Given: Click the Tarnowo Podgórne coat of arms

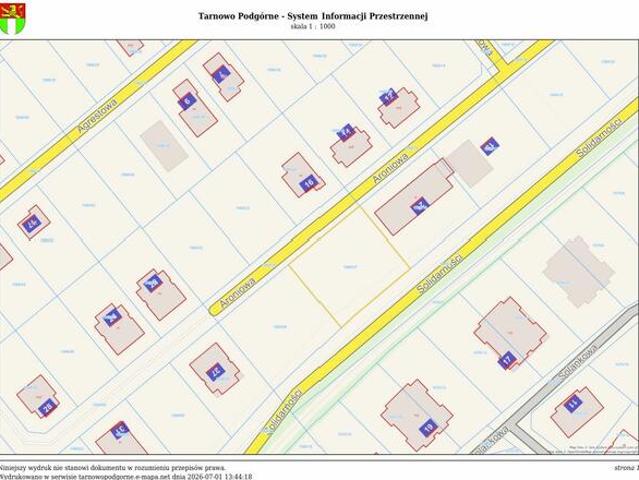Looking at the screenshot, I should pos(12,18).
